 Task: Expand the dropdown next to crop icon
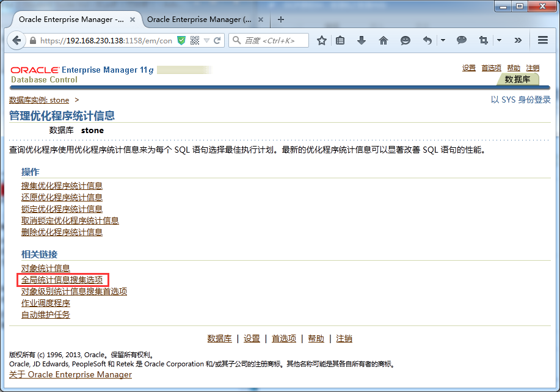(x=500, y=40)
